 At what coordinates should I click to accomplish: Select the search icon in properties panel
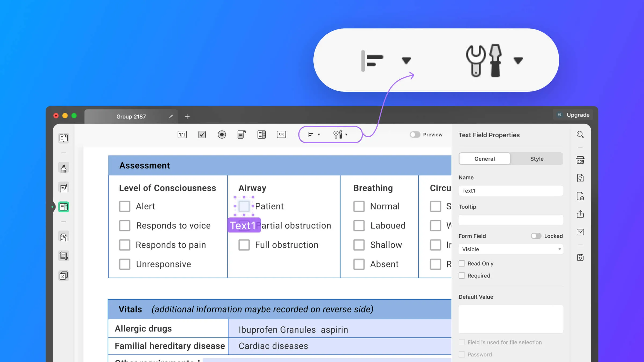click(x=580, y=134)
